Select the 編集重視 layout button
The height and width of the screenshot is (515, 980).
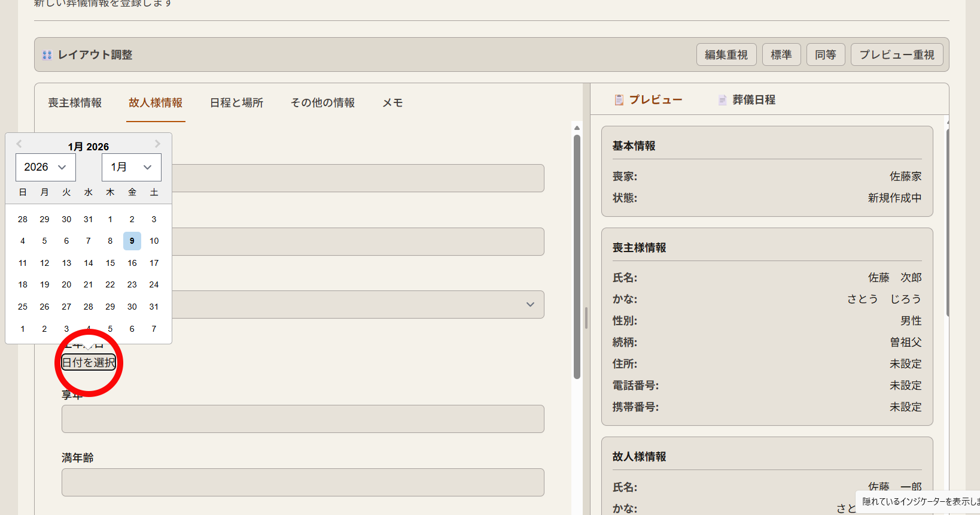pos(726,55)
